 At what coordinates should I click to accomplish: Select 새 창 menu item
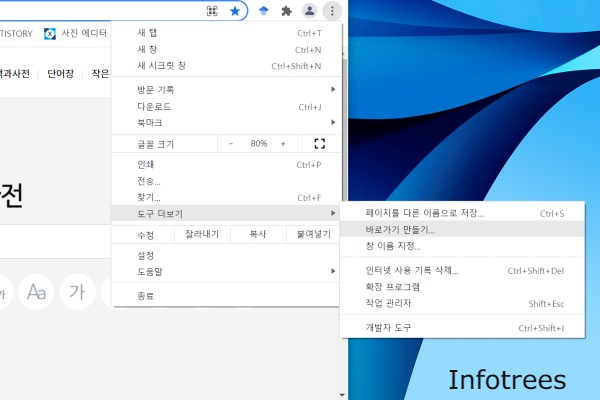click(226, 49)
